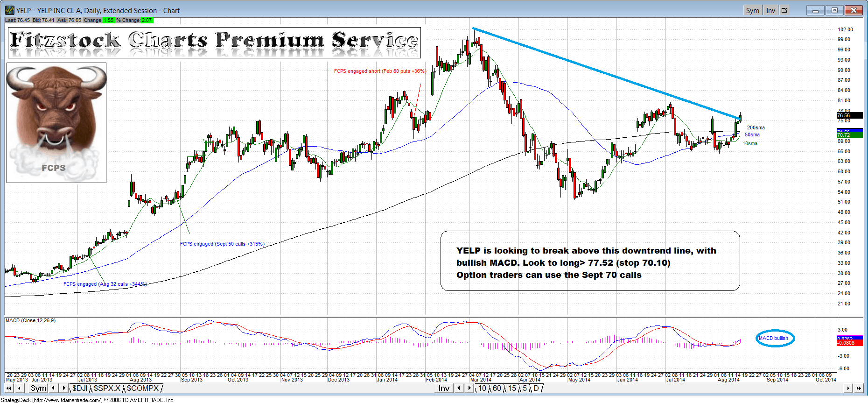Click the YELP chart app icon in title bar
This screenshot has height=403, width=868.
(9, 10)
